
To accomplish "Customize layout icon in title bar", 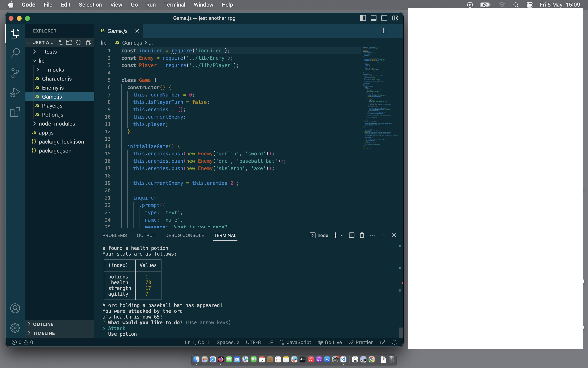I will [x=395, y=18].
